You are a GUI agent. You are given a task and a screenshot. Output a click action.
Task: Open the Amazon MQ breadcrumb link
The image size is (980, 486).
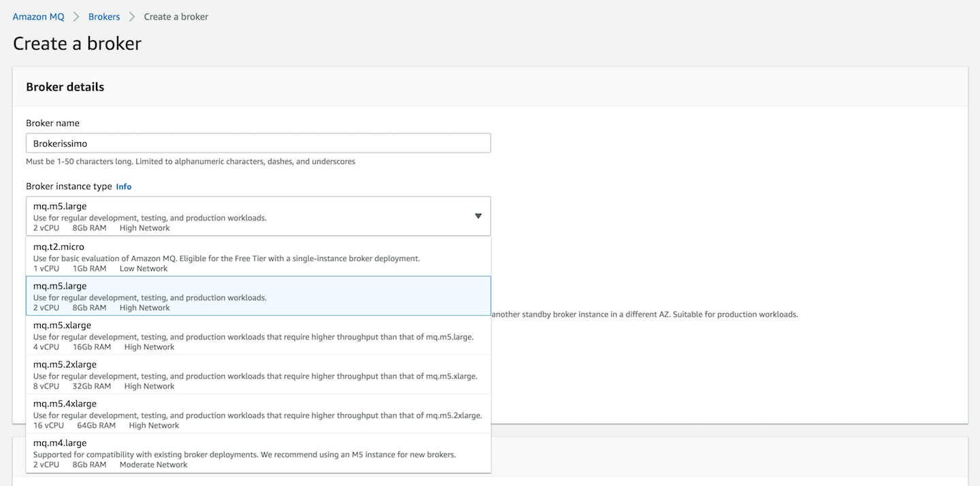pos(38,16)
